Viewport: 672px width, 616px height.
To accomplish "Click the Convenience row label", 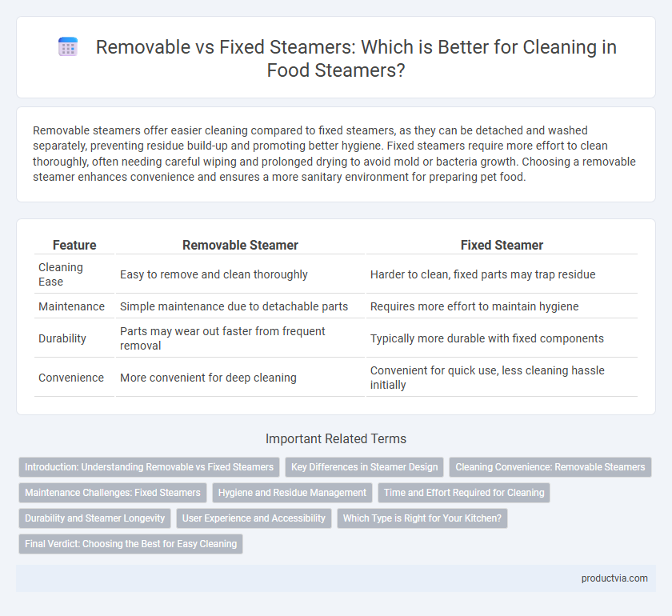I will (71, 378).
